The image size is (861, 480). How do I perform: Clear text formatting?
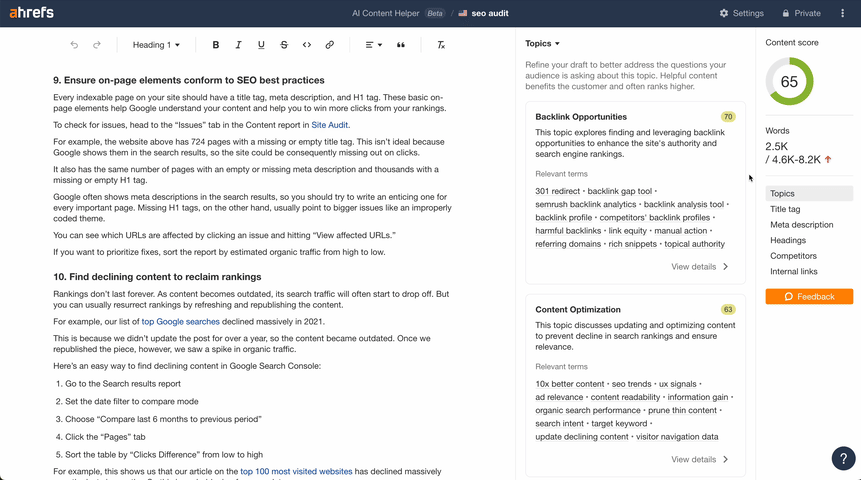[441, 45]
